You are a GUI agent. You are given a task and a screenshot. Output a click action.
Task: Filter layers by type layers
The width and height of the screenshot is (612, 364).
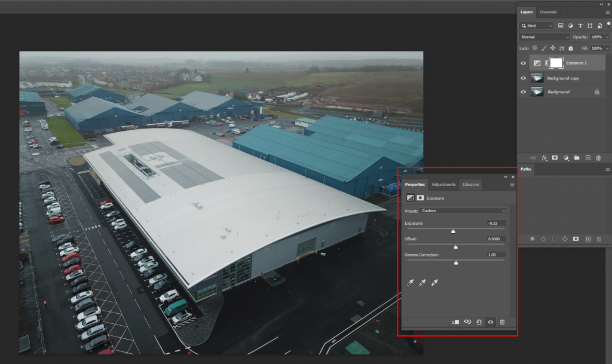click(x=580, y=26)
